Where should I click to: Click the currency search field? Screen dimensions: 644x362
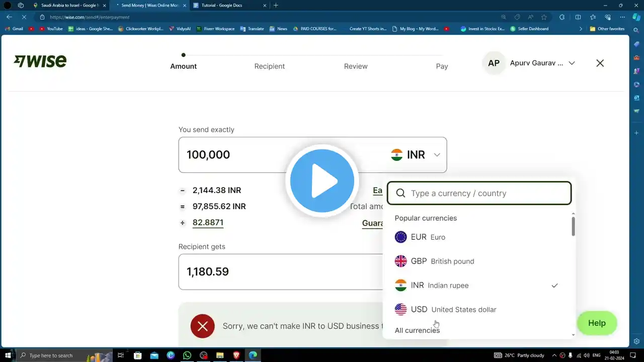click(479, 193)
